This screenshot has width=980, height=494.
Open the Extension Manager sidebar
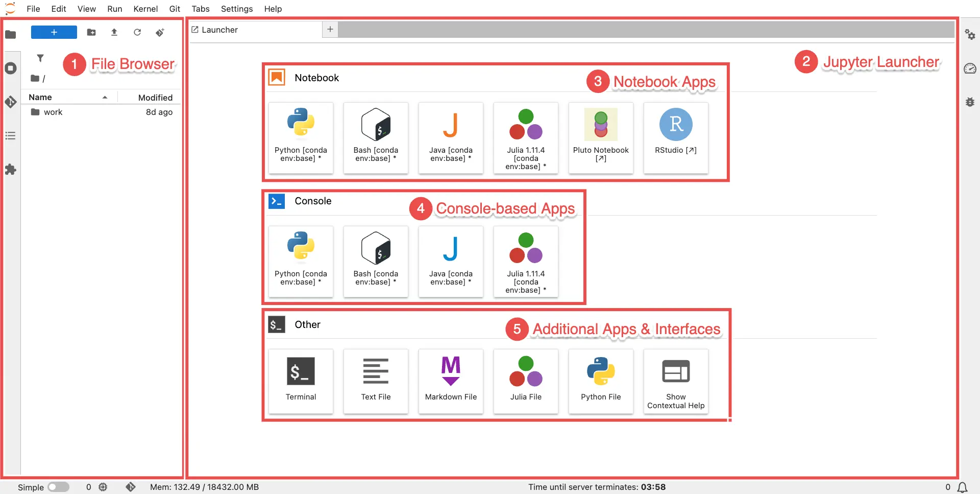(x=11, y=170)
